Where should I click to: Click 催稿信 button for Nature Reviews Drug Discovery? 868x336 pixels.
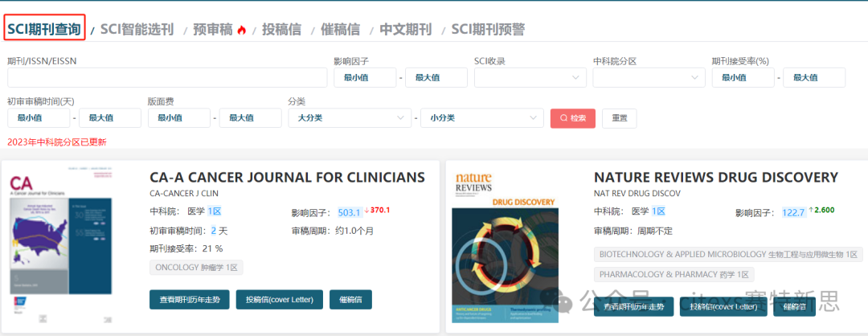794,306
